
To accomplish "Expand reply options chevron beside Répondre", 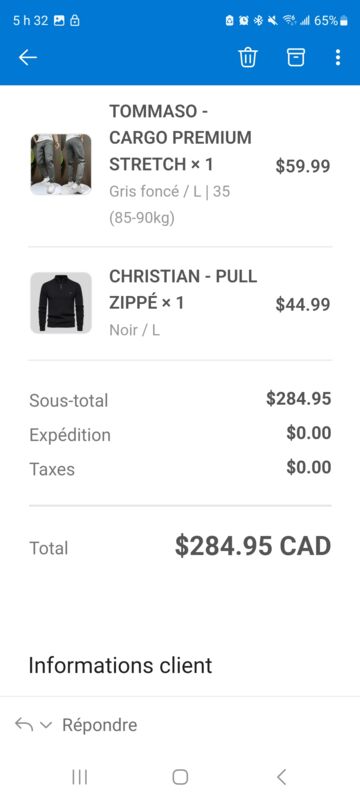I will tap(46, 725).
